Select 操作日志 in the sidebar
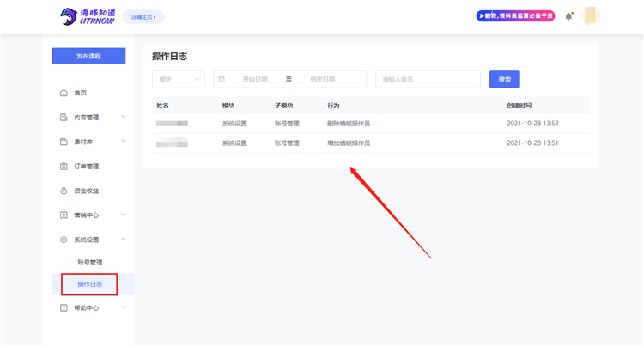Image resolution: width=644 pixels, height=346 pixels. pos(90,284)
